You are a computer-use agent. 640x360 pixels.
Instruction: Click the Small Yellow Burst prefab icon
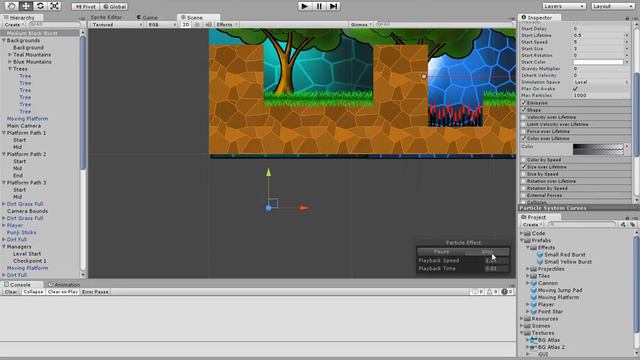click(540, 262)
